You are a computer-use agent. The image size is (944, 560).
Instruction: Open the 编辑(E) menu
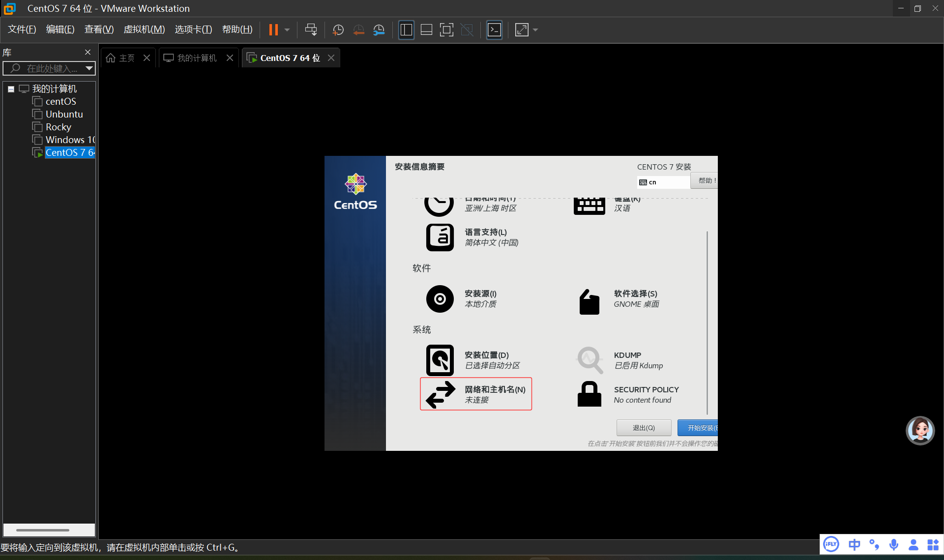click(60, 29)
